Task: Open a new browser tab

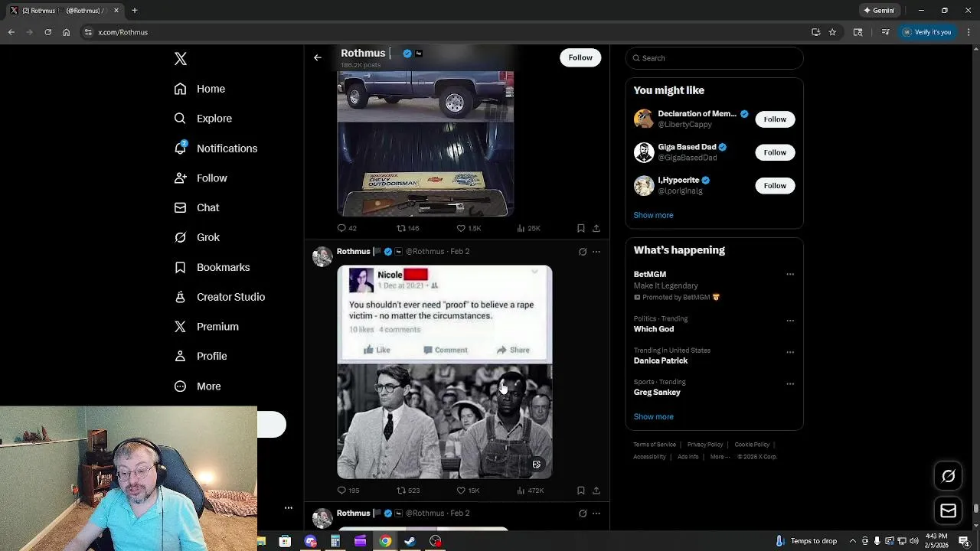Action: point(134,11)
